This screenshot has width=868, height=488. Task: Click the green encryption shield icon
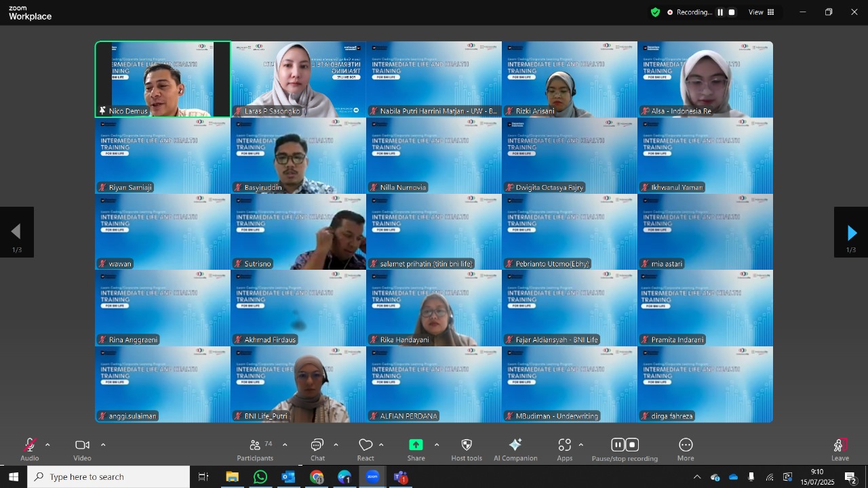(655, 12)
